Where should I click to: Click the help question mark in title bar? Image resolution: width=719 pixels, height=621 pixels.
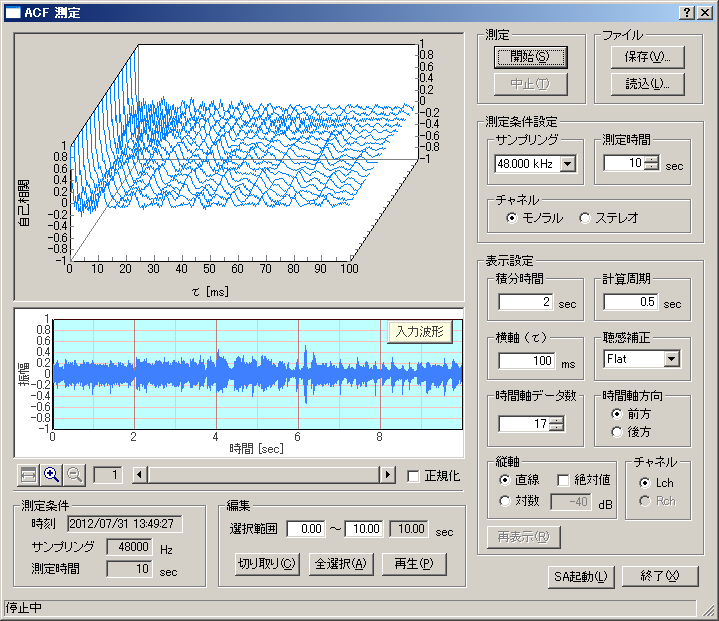pyautogui.click(x=686, y=12)
